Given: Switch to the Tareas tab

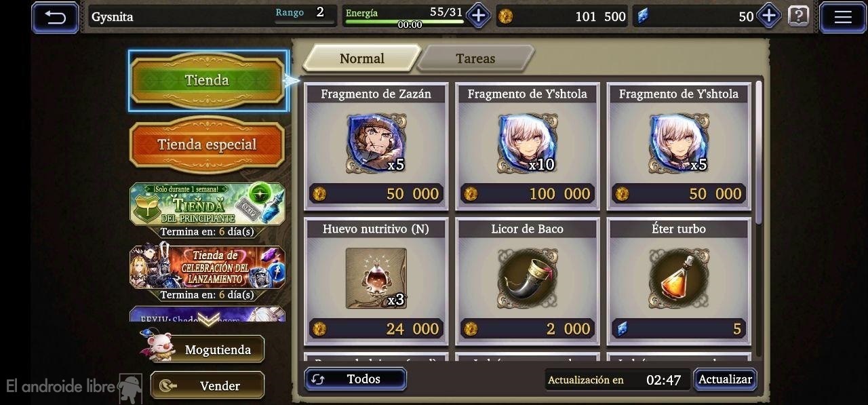Looking at the screenshot, I should click(x=475, y=58).
